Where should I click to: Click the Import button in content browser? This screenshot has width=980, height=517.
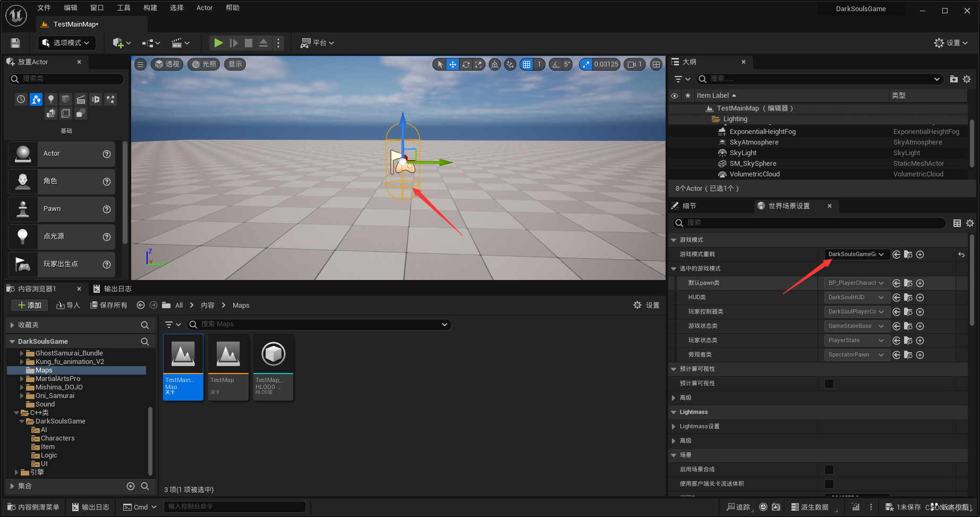click(x=68, y=306)
